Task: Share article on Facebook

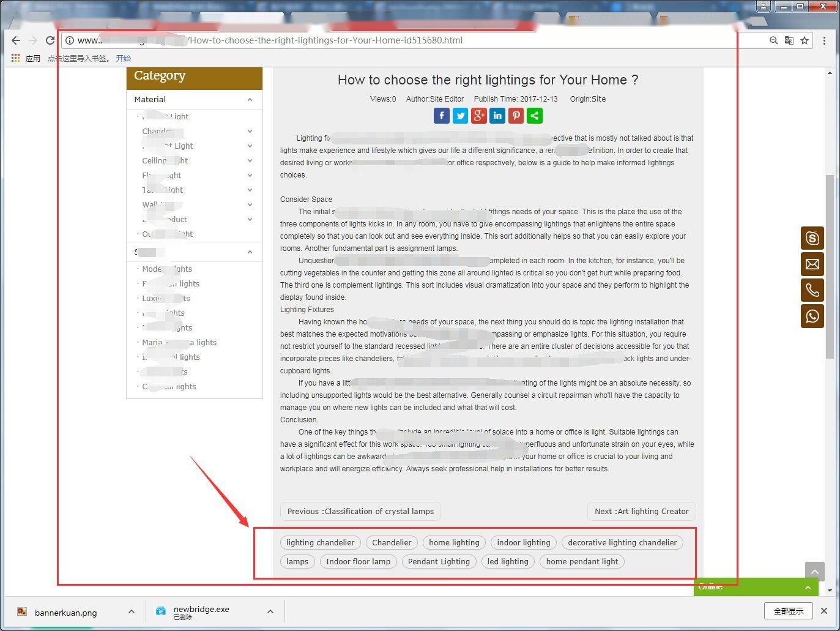Action: (442, 116)
